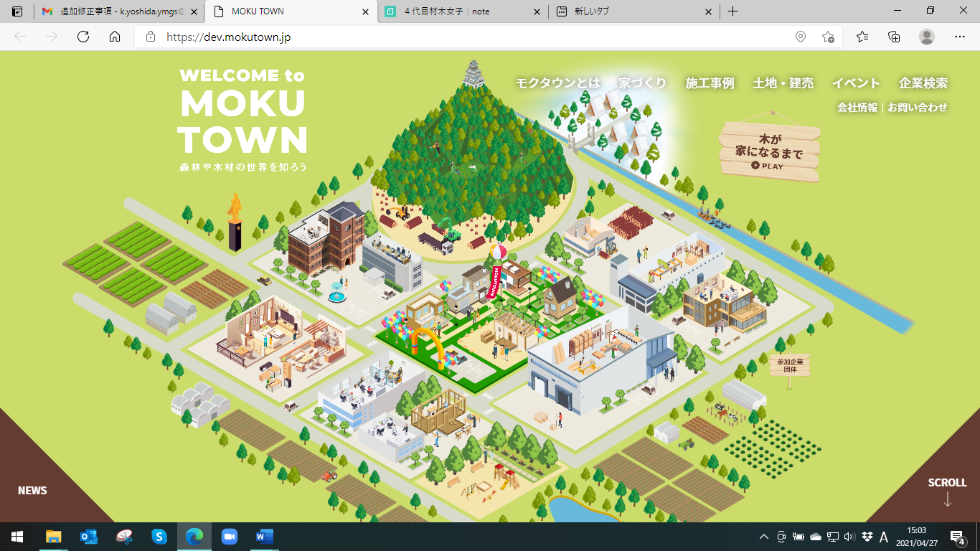
Task: Open the お問い合わせ link
Action: point(917,108)
